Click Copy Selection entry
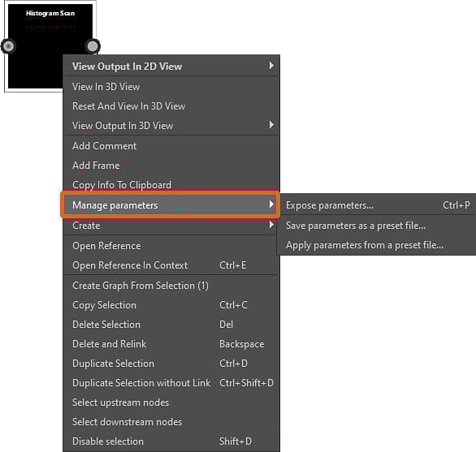This screenshot has width=476, height=452. (171, 305)
